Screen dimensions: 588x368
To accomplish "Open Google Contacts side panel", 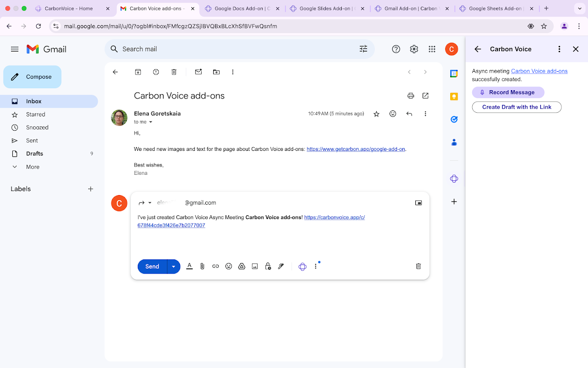I will pyautogui.click(x=454, y=143).
